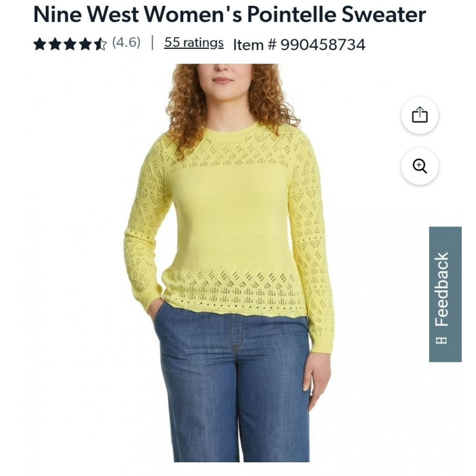476x476 pixels.
Task: Open the 55 ratings link
Action: click(194, 43)
